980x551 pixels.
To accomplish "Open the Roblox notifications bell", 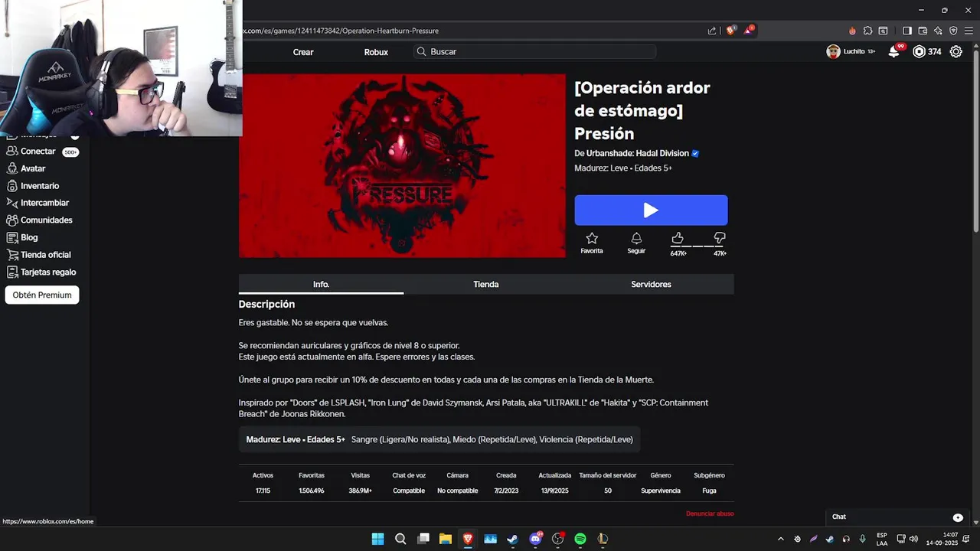I will 894,51.
